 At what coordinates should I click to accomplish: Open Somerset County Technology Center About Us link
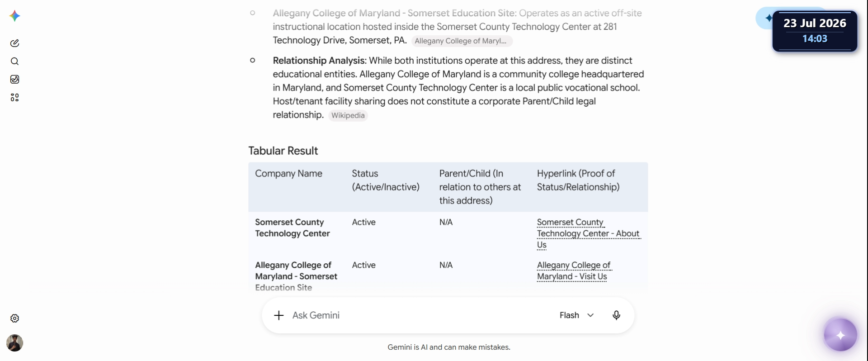pos(588,233)
